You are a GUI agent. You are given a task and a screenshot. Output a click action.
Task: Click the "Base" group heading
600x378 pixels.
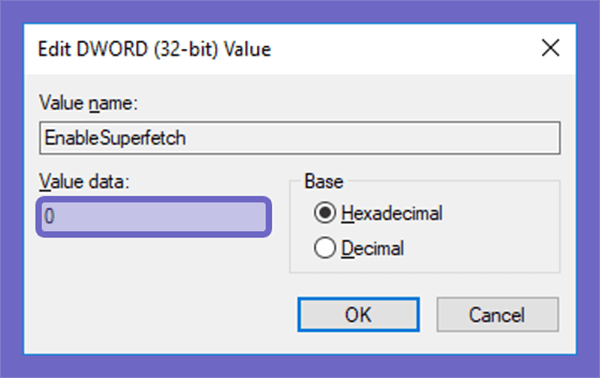pyautogui.click(x=324, y=181)
